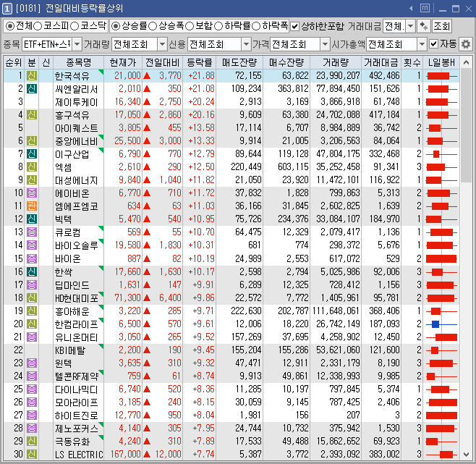This screenshot has height=464, width=476.
Task: Open the settings gear icon
Action: [x=466, y=44]
